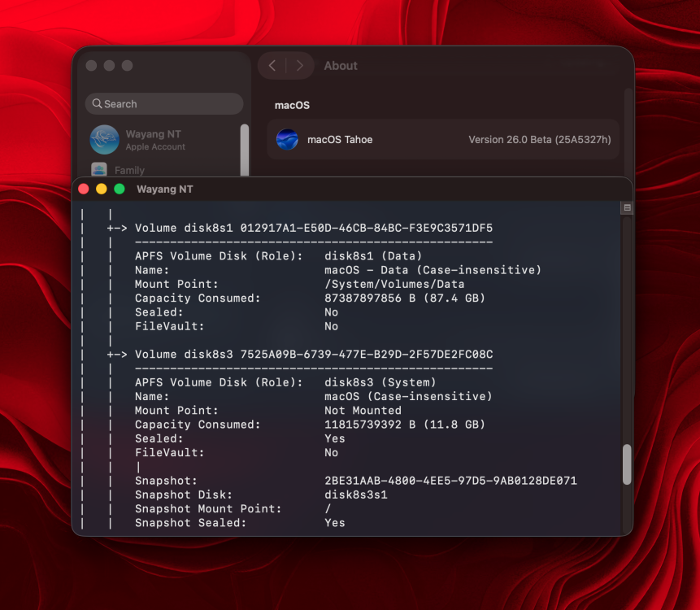The width and height of the screenshot is (700, 610).
Task: Open the Family icon in the Settings sidebar
Action: [x=99, y=170]
